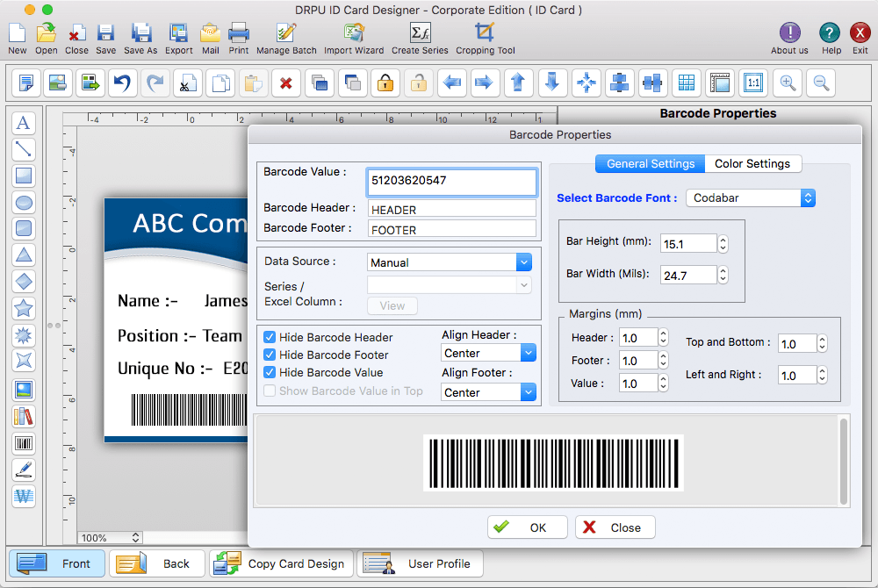This screenshot has width=878, height=588.
Task: Confirm with the OK button
Action: pyautogui.click(x=527, y=527)
